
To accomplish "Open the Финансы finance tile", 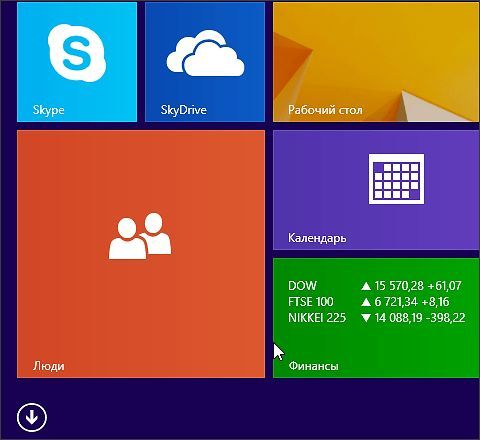I will point(376,318).
